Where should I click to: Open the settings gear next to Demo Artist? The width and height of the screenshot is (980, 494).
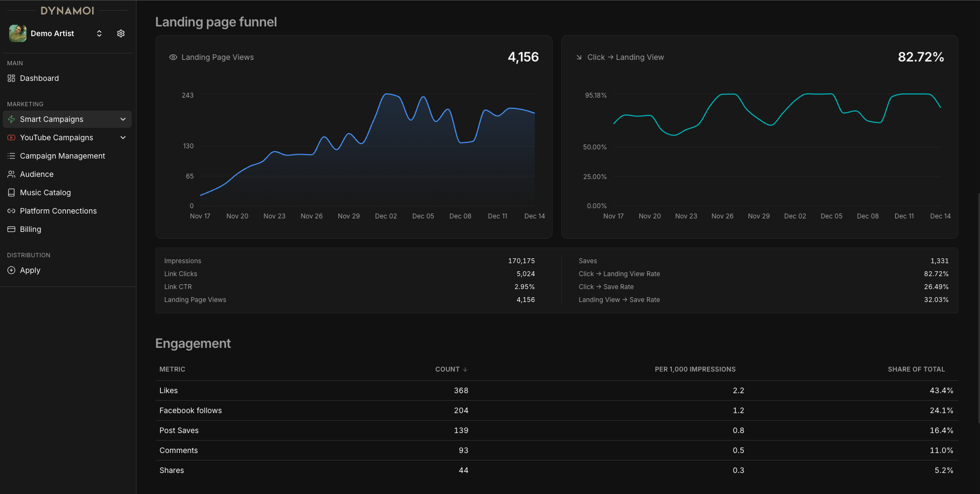tap(121, 33)
